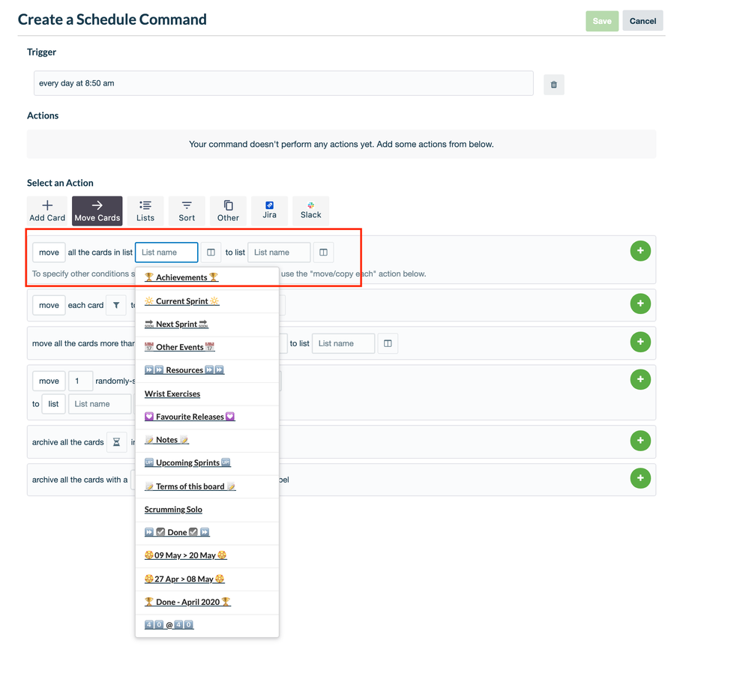This screenshot has width=749, height=700.
Task: Delete trigger with the trash icon
Action: tap(553, 85)
